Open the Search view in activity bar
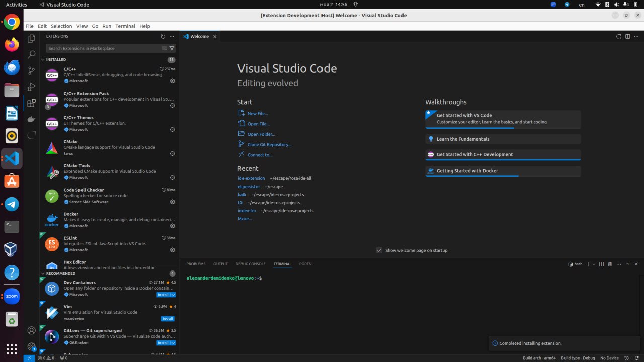Image resolution: width=644 pixels, height=362 pixels. [x=31, y=54]
